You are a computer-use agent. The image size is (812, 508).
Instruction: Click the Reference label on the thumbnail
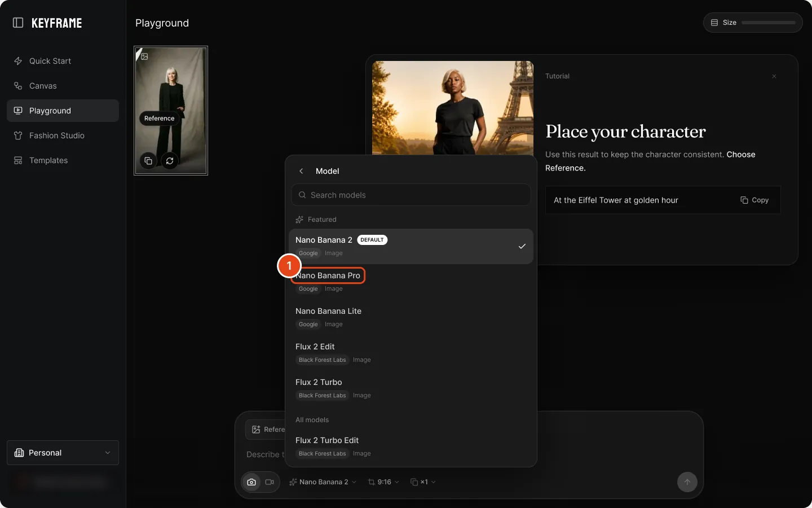pyautogui.click(x=159, y=119)
